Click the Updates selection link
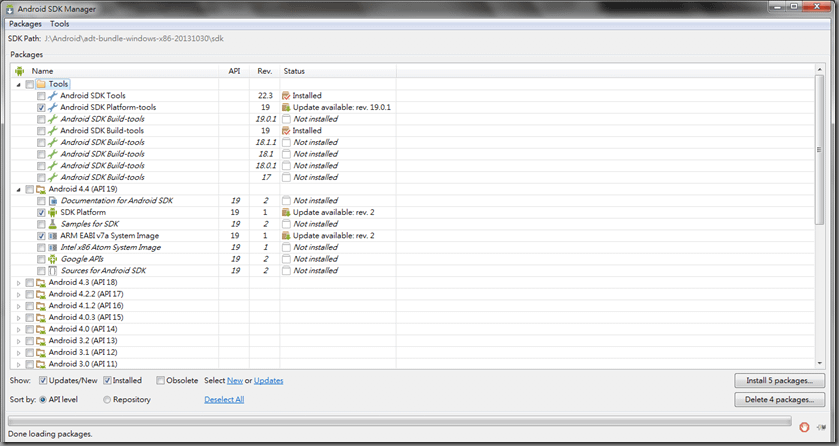This screenshot has height=446, width=839. click(269, 381)
